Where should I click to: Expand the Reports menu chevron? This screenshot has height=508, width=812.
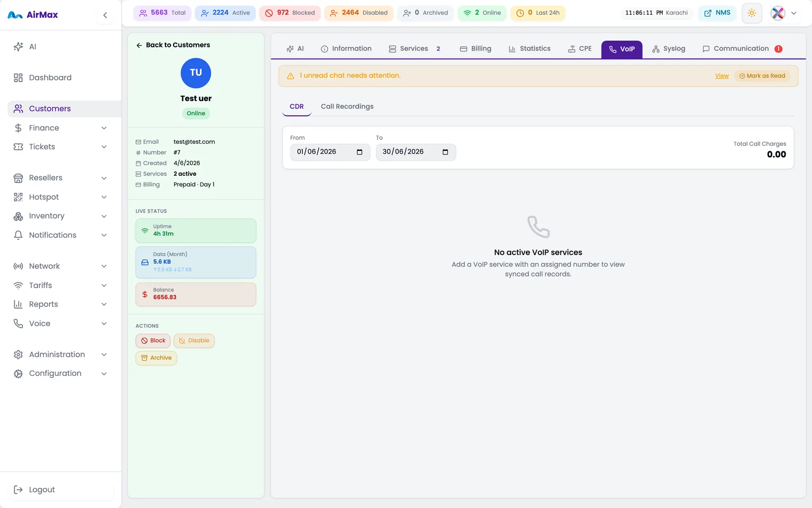104,304
